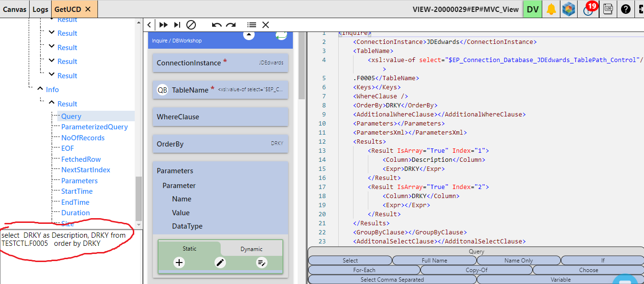Open the notification bell

[551, 9]
